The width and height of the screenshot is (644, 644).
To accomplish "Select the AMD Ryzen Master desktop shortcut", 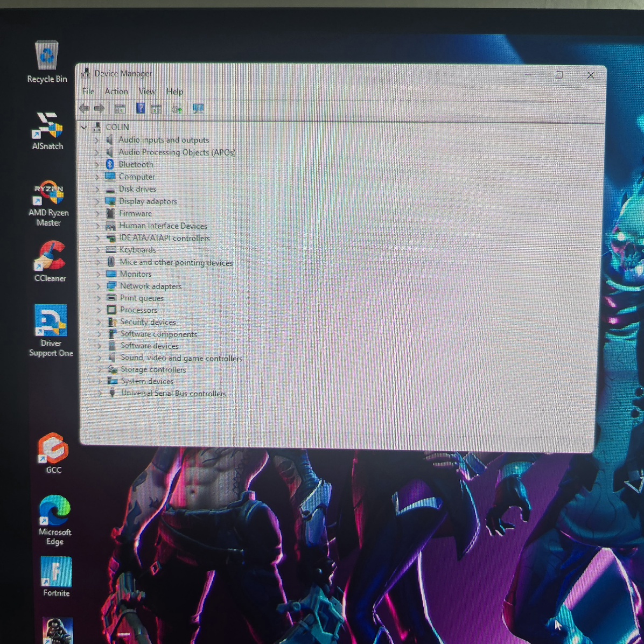I will click(x=48, y=204).
